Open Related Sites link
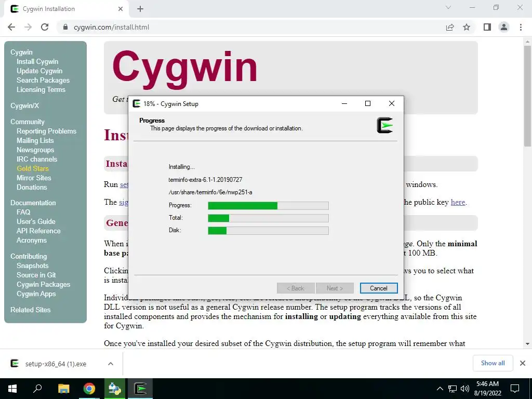This screenshot has width=532, height=399. 30,310
